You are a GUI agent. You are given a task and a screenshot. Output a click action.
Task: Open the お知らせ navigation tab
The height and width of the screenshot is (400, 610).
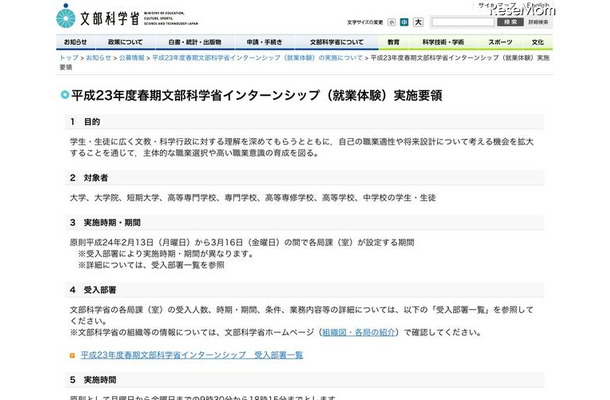point(75,42)
